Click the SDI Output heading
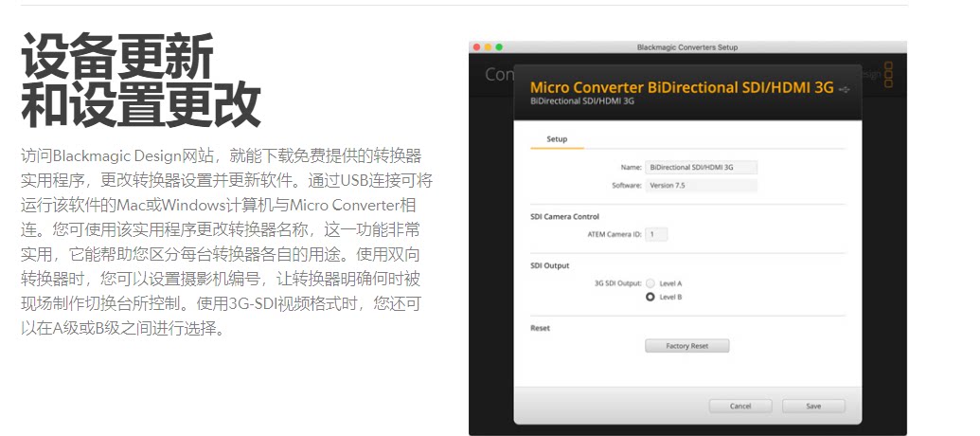 (x=549, y=265)
